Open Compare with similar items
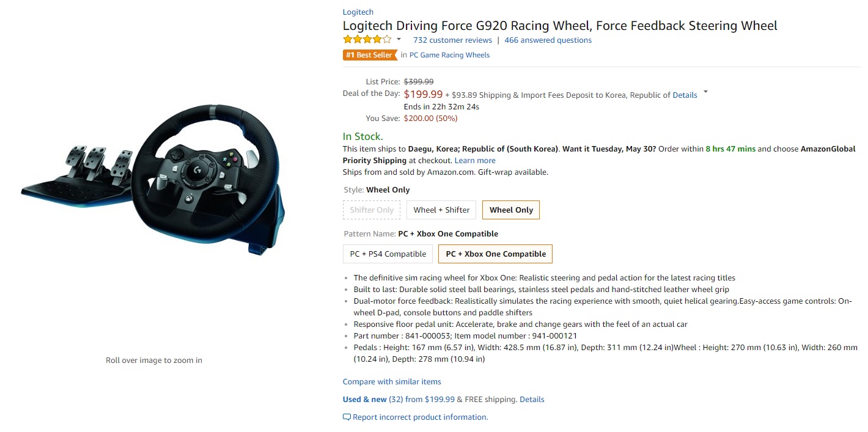The width and height of the screenshot is (868, 432). click(x=392, y=382)
